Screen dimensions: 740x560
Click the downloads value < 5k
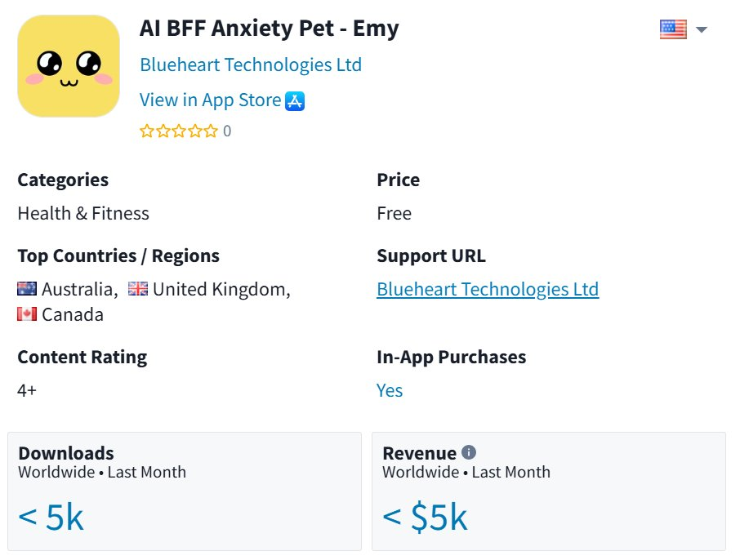coord(51,517)
